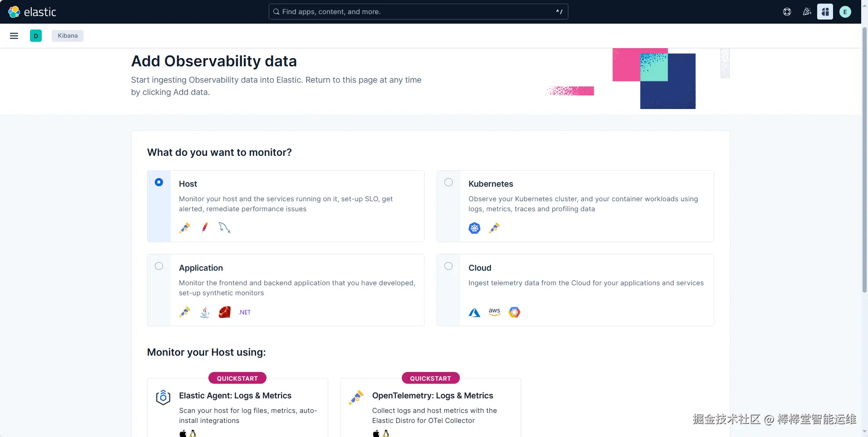868x437 pixels.
Task: Click the Java icon in the Application card
Action: [x=205, y=312]
